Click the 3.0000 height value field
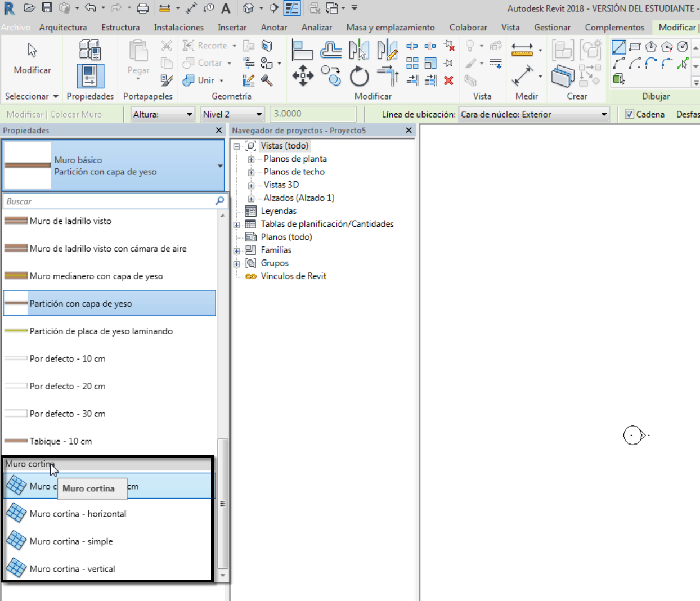700x601 pixels. pos(313,114)
